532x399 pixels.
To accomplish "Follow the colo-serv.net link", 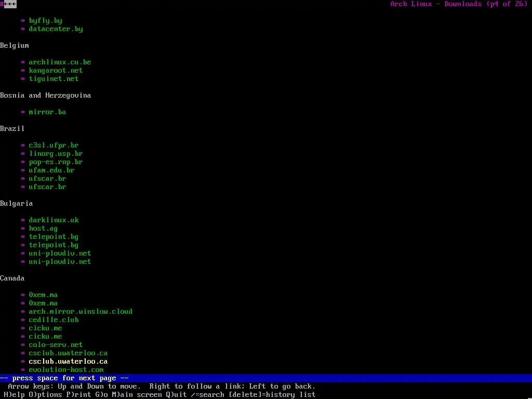I will (56, 345).
